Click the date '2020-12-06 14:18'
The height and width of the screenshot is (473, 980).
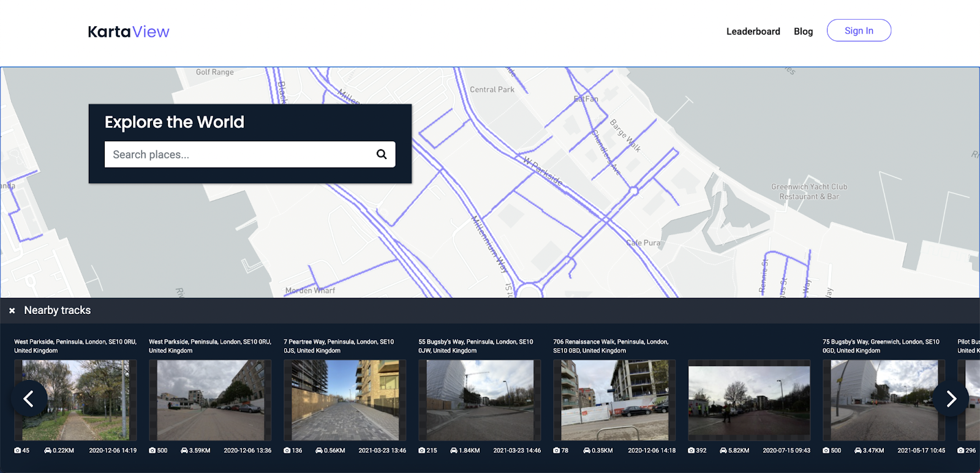point(652,450)
